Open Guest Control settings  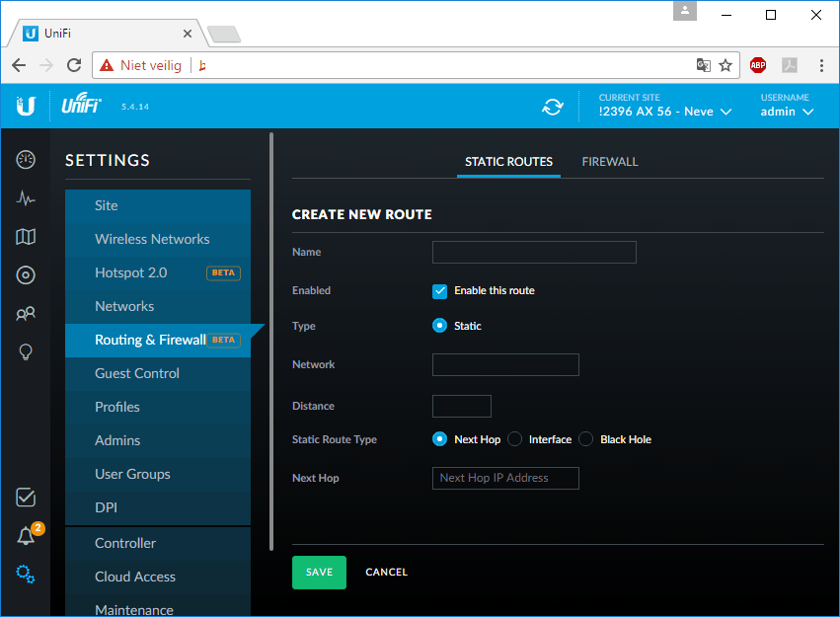click(158, 373)
